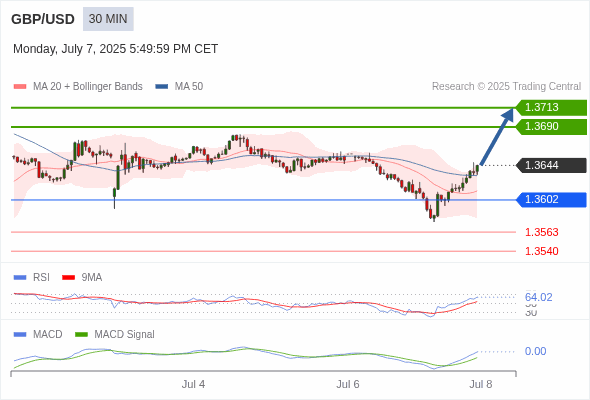This screenshot has height=400, width=590.
Task: Click the 1.3713 green resistance label
Action: pos(551,108)
